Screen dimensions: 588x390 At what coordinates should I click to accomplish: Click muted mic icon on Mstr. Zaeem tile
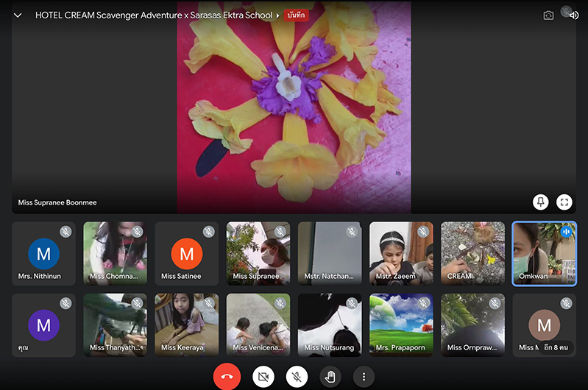tap(423, 232)
